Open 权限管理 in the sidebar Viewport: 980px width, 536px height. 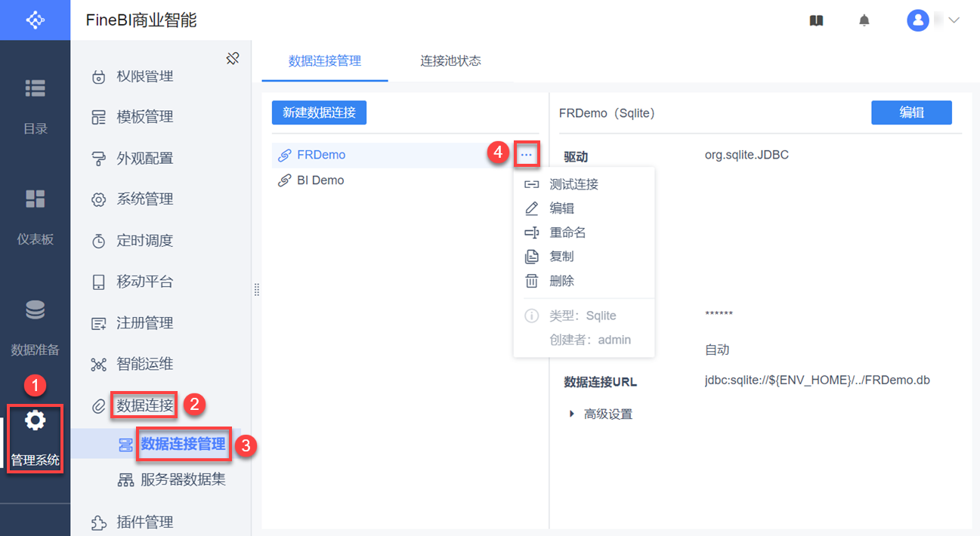point(144,76)
